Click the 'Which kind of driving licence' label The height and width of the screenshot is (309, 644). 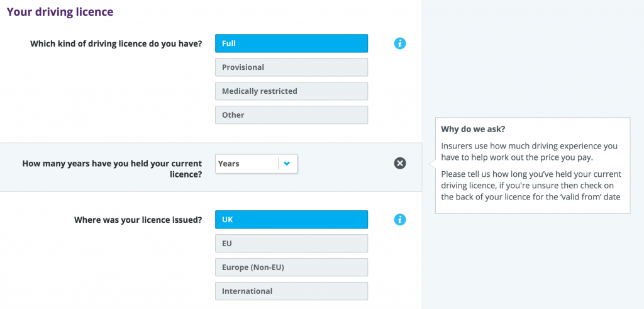point(116,43)
